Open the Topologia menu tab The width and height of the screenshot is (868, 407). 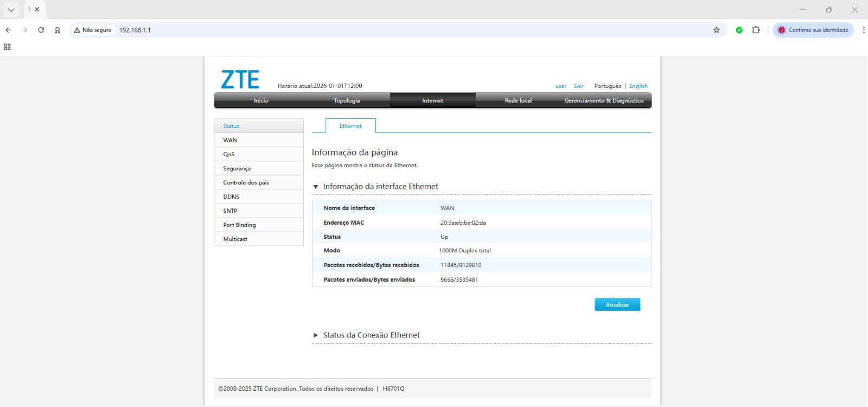(347, 100)
